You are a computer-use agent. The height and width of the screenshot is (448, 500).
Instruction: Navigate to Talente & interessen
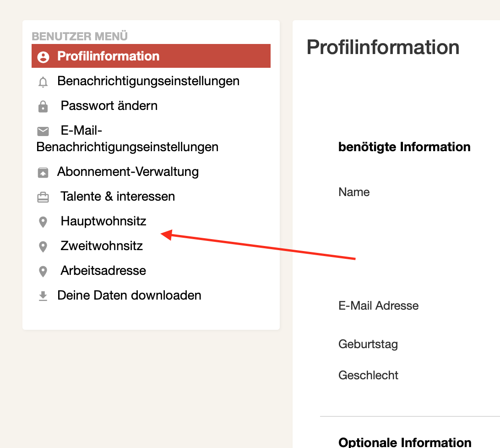point(118,197)
